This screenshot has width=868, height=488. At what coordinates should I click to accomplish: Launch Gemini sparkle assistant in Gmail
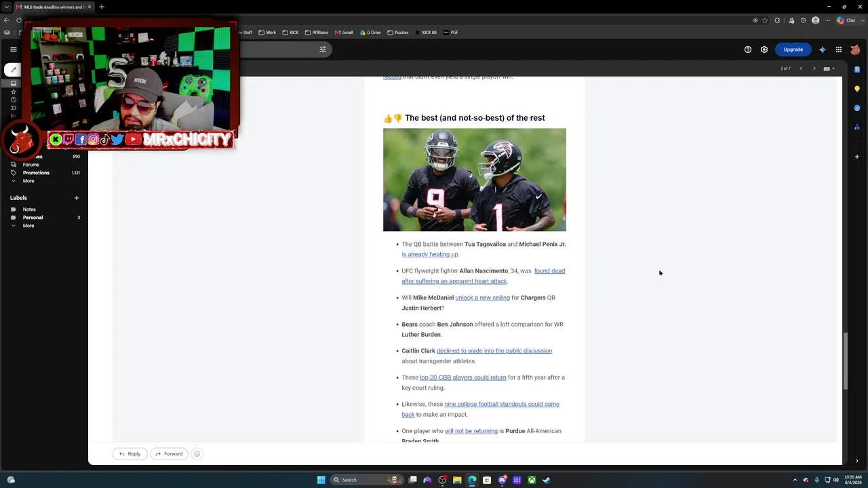[823, 49]
